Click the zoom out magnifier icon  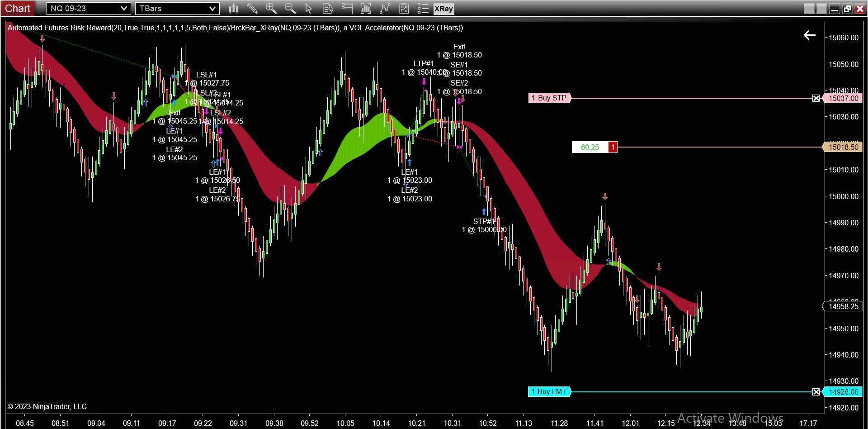coord(290,9)
